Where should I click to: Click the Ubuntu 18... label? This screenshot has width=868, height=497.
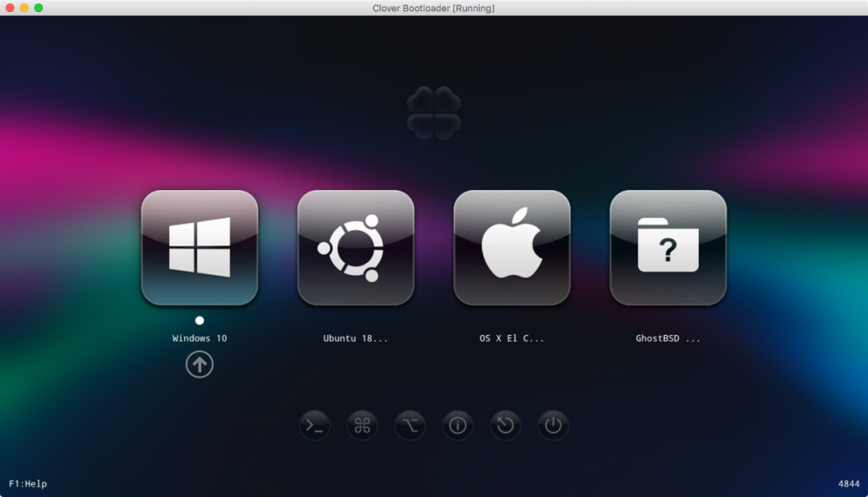[x=355, y=338]
